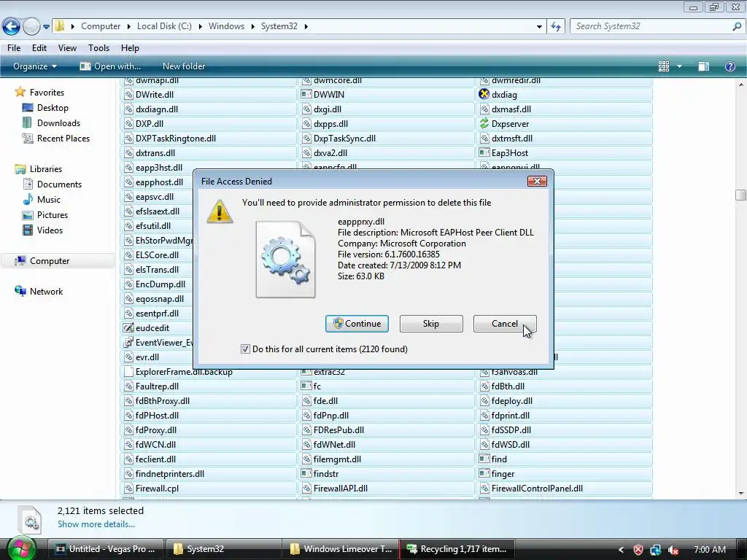The height and width of the screenshot is (560, 747).
Task: Open the Edit menu
Action: 39,48
